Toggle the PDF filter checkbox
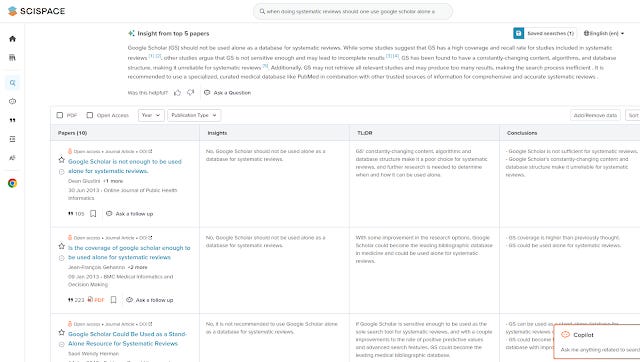The width and height of the screenshot is (640, 362). 60,115
